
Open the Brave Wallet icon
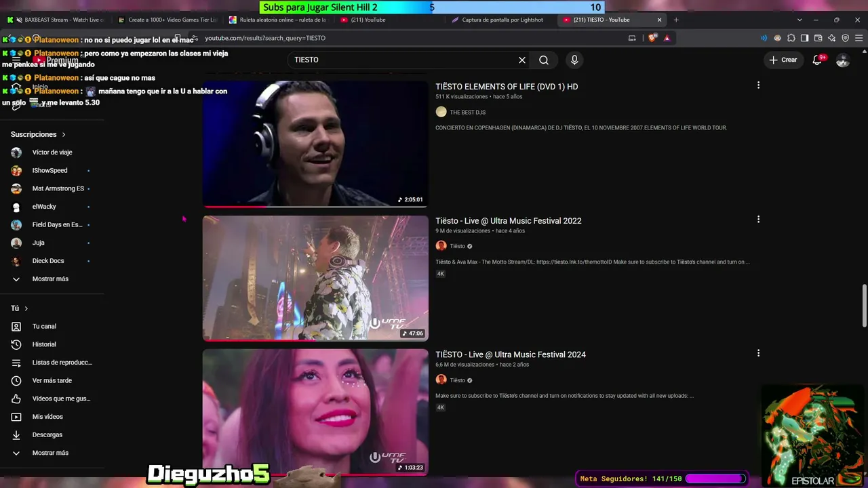[x=818, y=38]
